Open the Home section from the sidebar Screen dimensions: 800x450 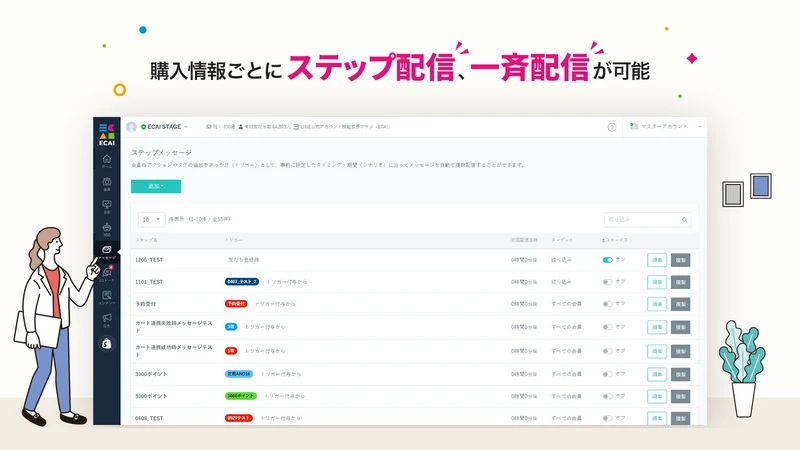[x=107, y=161]
